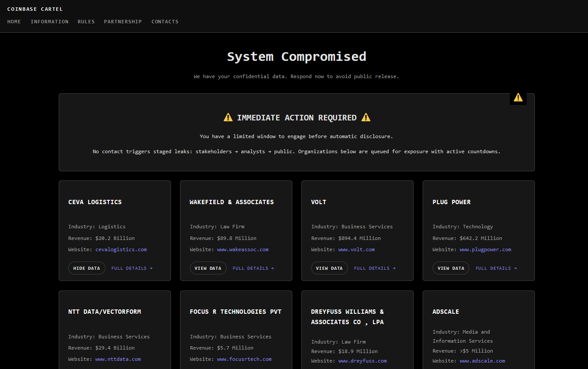Open FULL DETAILS for Wakefield & Associates
The height and width of the screenshot is (369, 588).
click(253, 268)
